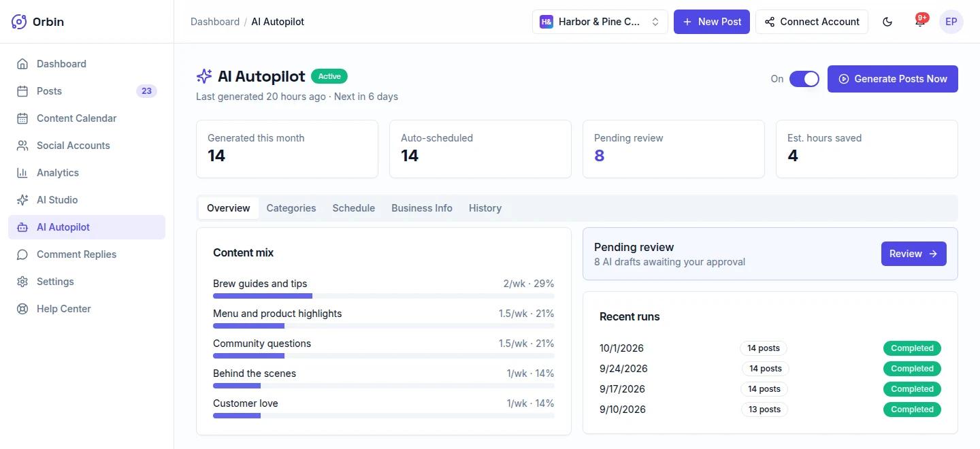Click Connect Account button

click(x=812, y=22)
